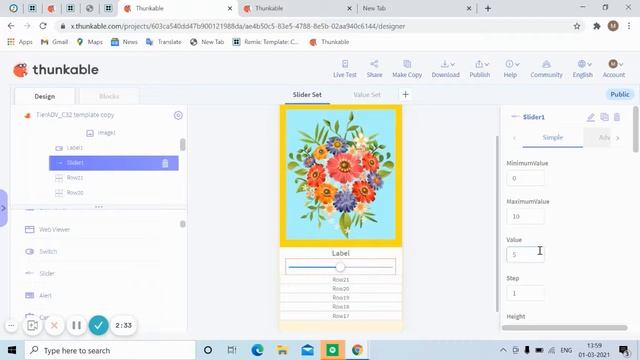This screenshot has height=360, width=640.
Task: Select the Slider Set screen tab
Action: (307, 95)
